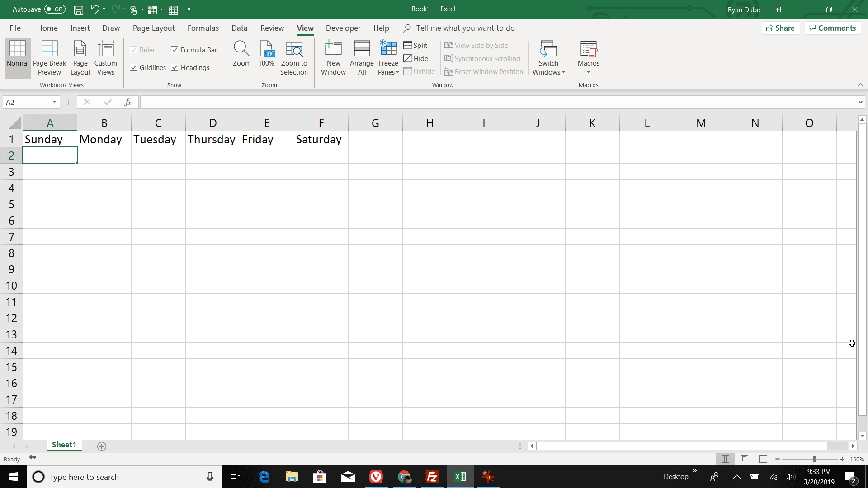Click the Switch Windows icon

548,58
